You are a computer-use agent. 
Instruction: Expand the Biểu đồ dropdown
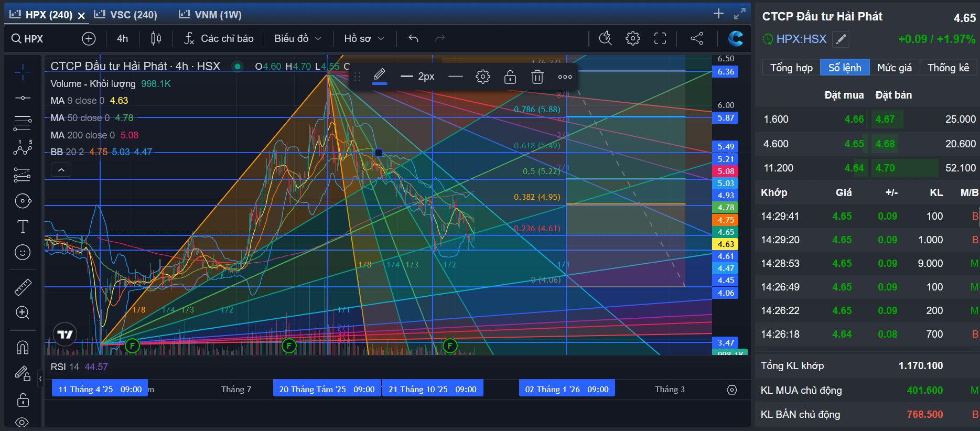coord(298,38)
